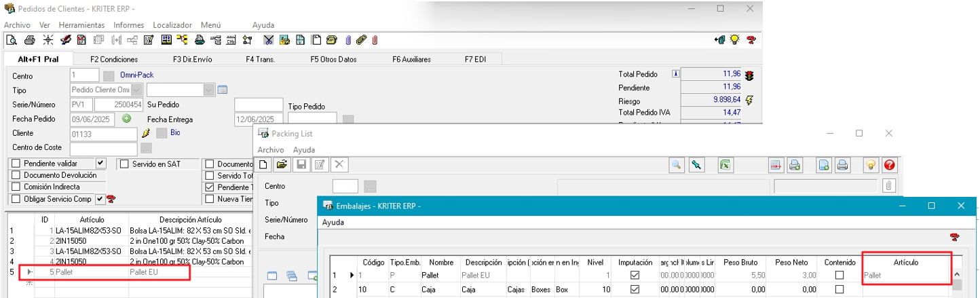980x298 pixels.
Task: Click the print preview icon in main toolbar
Action: click(12, 40)
